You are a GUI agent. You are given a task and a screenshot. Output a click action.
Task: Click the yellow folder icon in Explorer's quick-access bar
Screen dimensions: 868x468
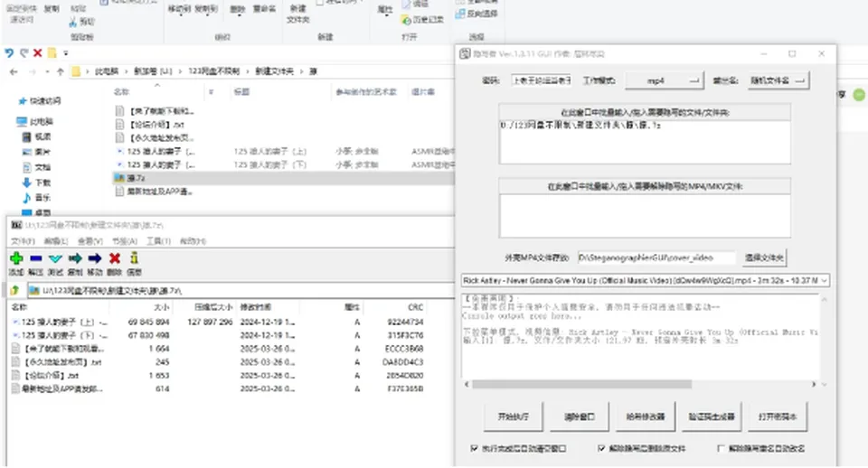pyautogui.click(x=52, y=53)
